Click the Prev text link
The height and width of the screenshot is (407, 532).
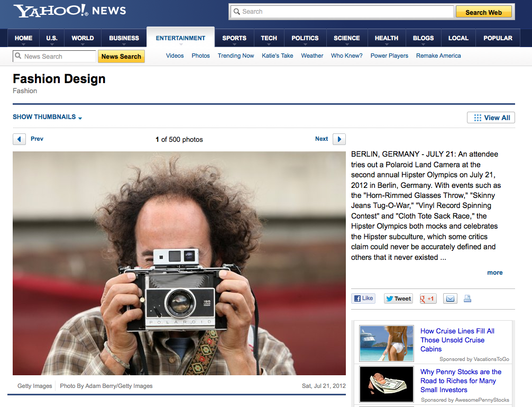point(37,139)
